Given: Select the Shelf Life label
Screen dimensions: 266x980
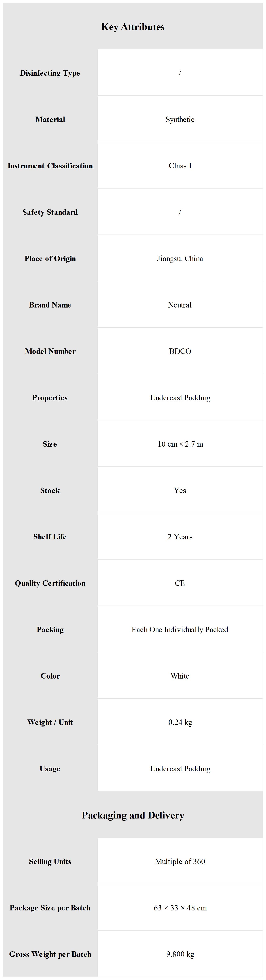Looking at the screenshot, I should click(x=50, y=537).
